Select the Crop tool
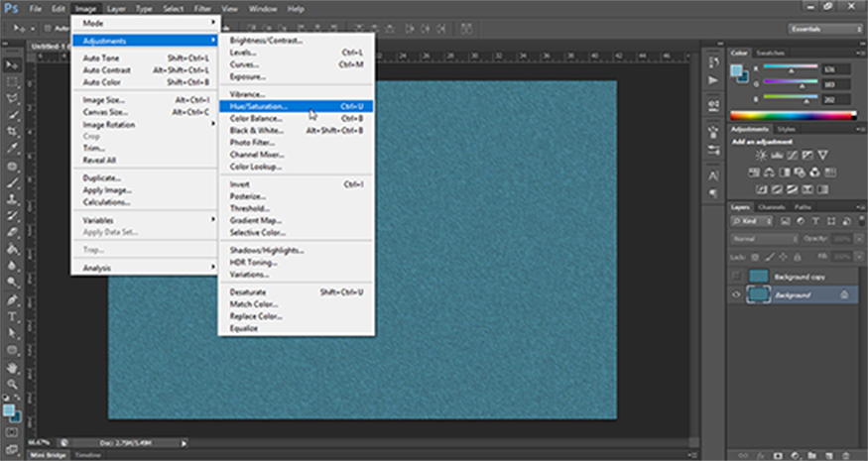 pos(13,132)
